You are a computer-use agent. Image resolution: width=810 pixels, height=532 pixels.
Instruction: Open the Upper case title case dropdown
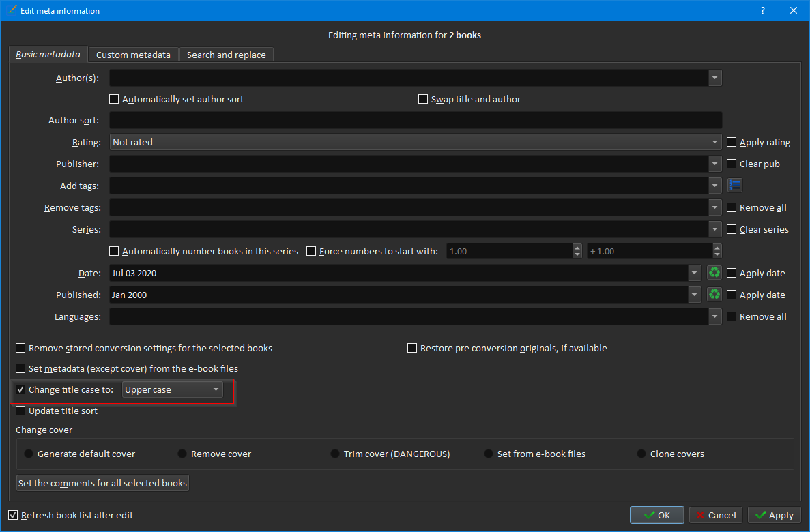pyautogui.click(x=173, y=389)
